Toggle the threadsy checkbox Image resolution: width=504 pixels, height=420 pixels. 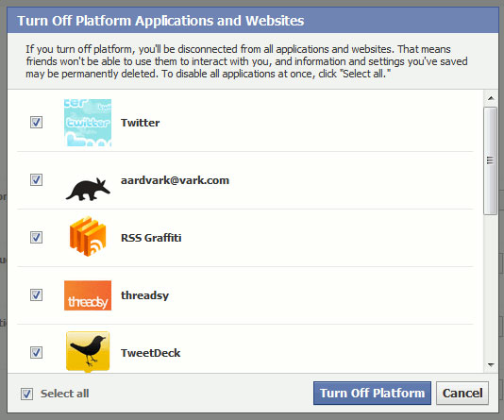coord(36,294)
